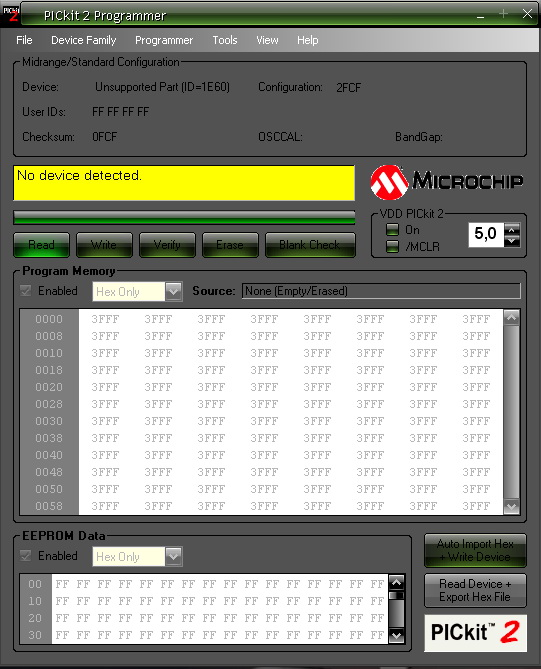541x669 pixels.
Task: Toggle the VDD On checkbox
Action: point(392,230)
